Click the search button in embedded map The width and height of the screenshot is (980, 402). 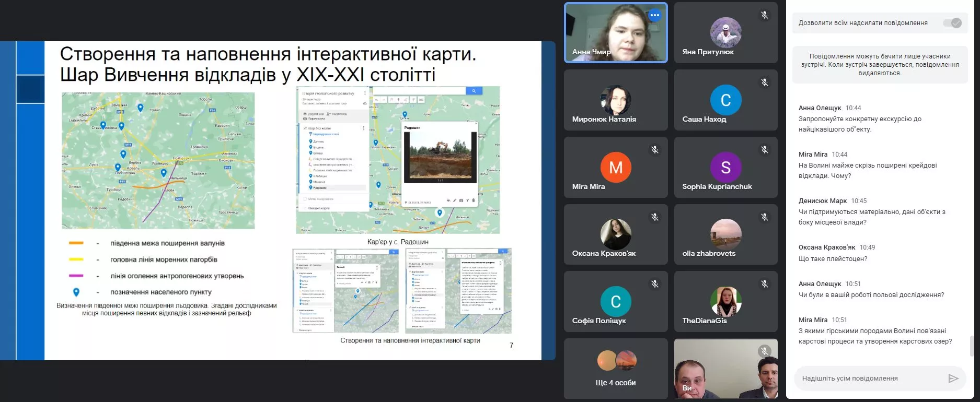click(x=474, y=91)
